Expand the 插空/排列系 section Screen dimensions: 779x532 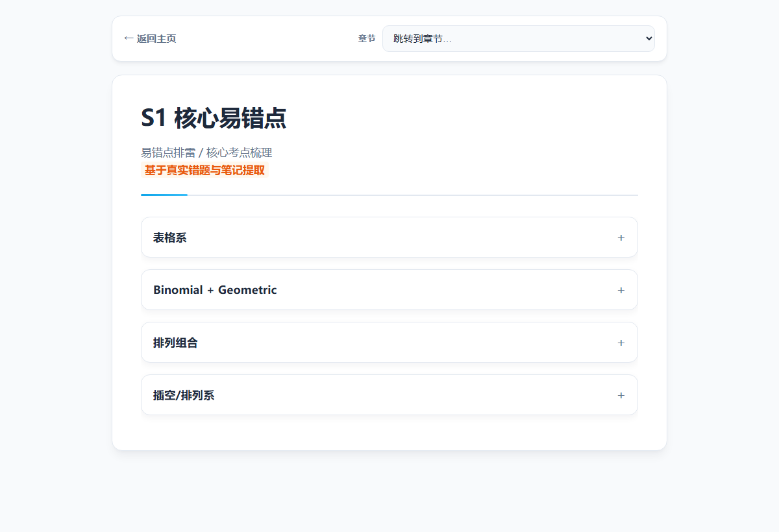(389, 395)
